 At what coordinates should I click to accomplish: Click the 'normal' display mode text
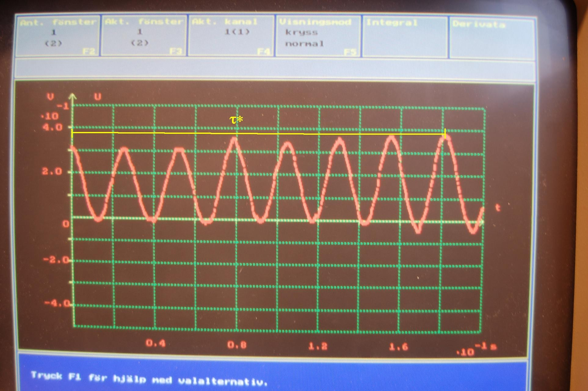point(304,44)
